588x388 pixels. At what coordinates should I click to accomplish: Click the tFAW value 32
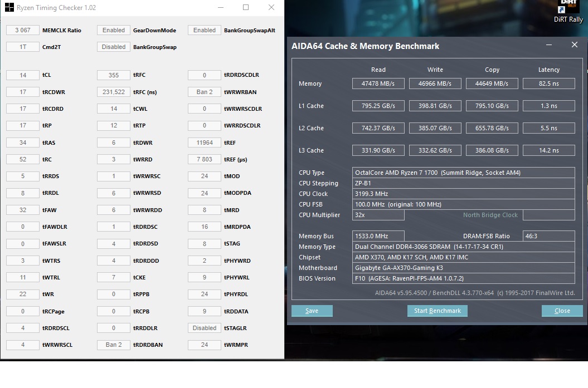[x=23, y=210]
